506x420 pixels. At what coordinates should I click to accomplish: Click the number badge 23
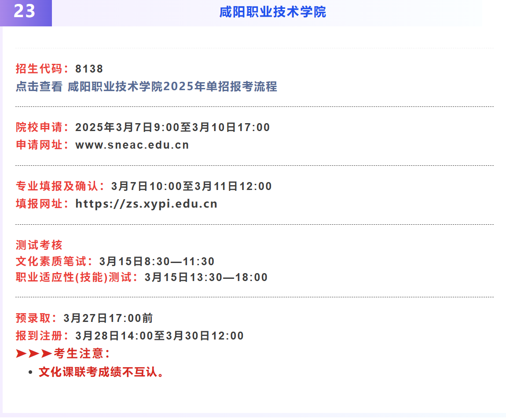[24, 12]
